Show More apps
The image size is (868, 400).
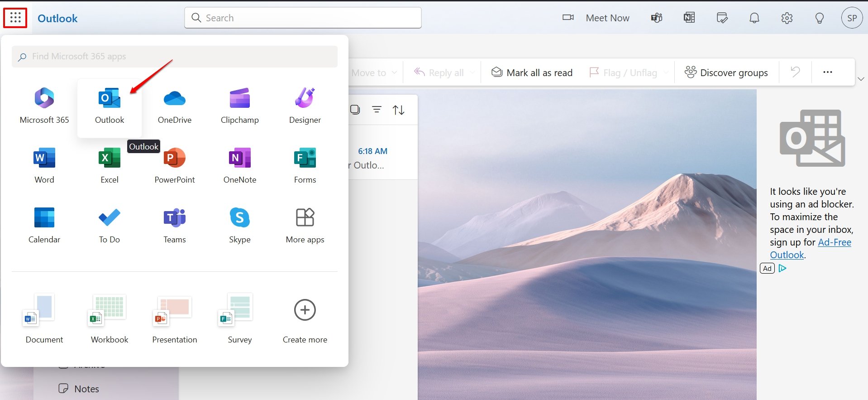click(305, 226)
